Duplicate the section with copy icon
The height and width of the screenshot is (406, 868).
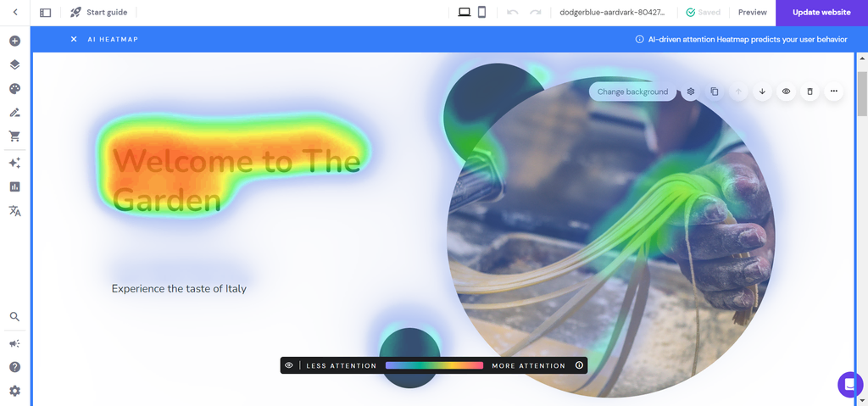(x=715, y=92)
